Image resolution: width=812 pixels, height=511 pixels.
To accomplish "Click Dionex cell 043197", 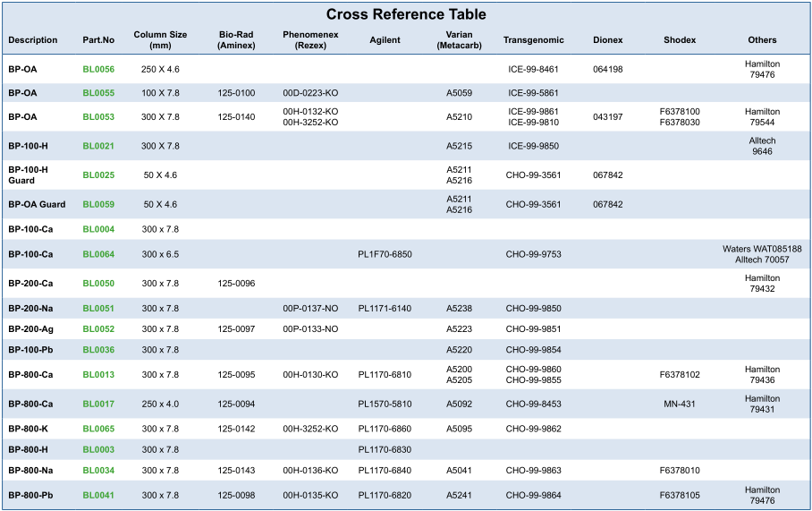I will coord(608,117).
